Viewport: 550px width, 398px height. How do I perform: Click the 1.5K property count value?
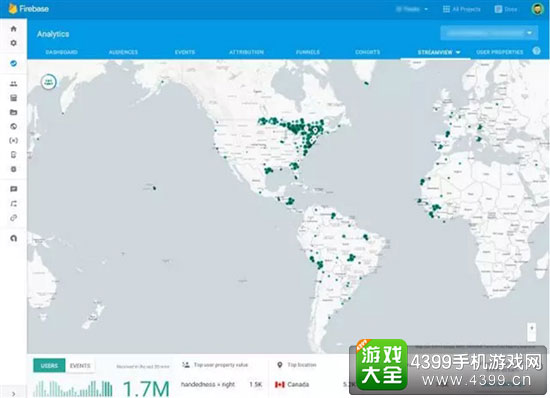[x=256, y=384]
